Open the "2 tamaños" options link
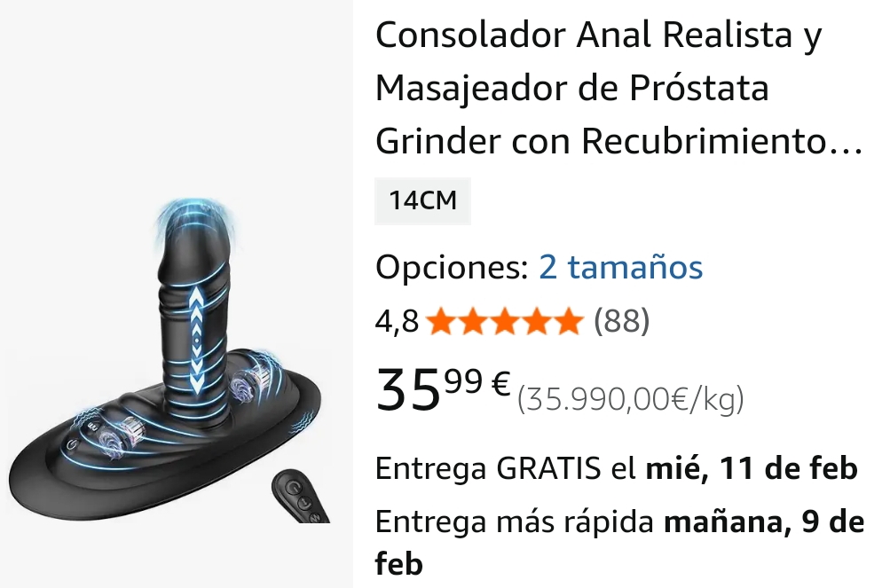 pos(620,267)
